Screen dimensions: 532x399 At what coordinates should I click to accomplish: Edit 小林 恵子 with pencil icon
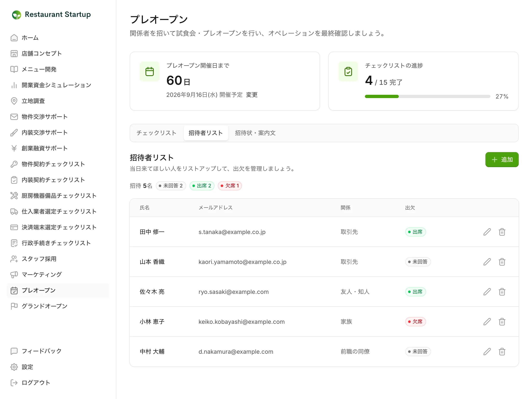(x=487, y=321)
